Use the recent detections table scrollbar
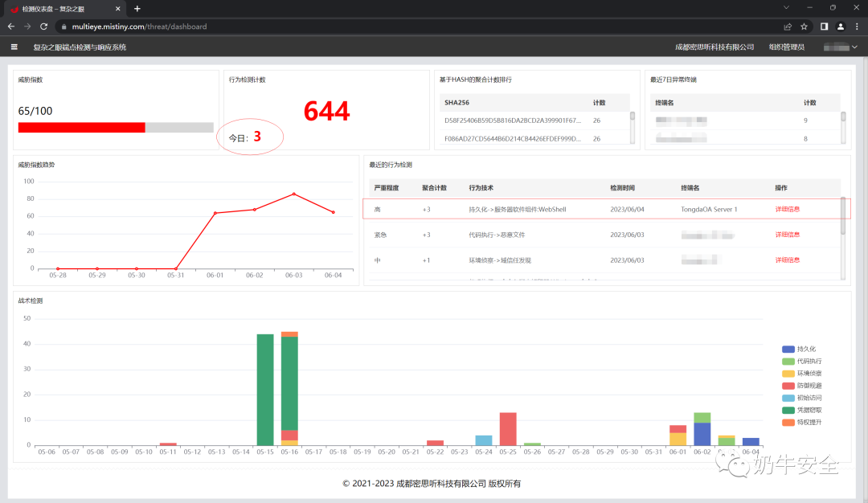This screenshot has width=868, height=503. 843,216
